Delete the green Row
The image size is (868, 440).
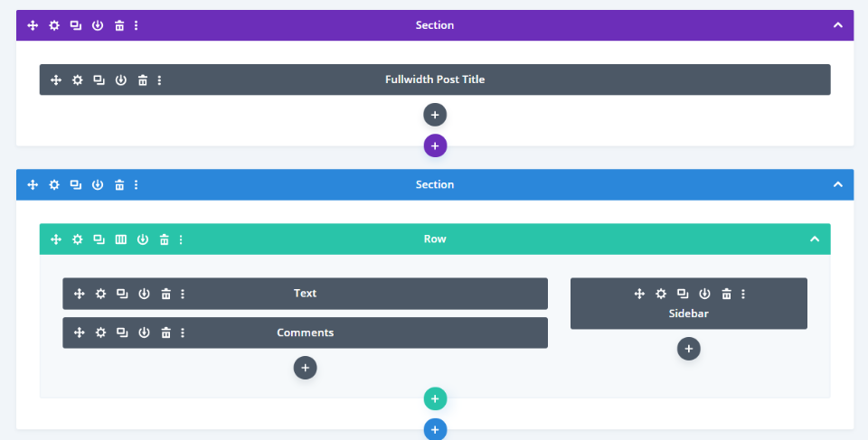pos(165,239)
